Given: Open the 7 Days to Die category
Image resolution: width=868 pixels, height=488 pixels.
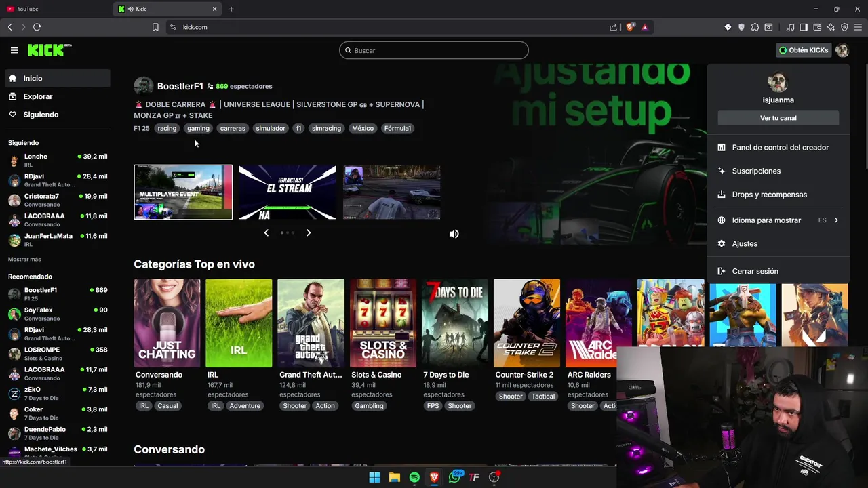Looking at the screenshot, I should pyautogui.click(x=455, y=323).
